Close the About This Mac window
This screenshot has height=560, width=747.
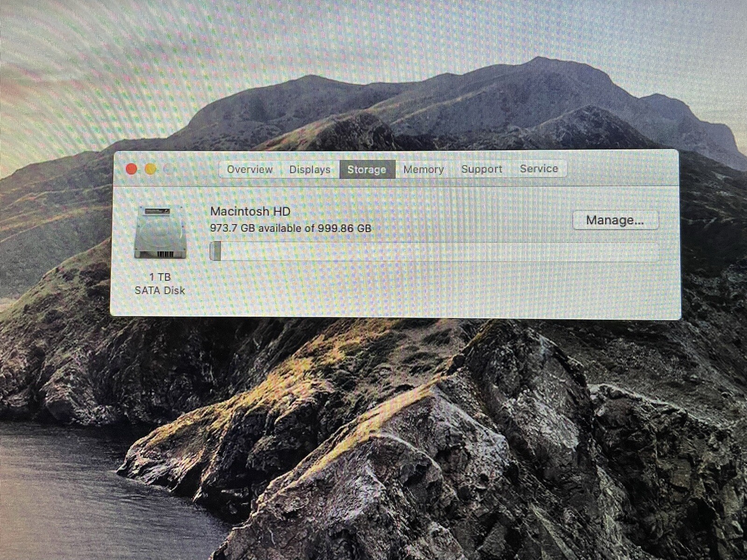132,169
